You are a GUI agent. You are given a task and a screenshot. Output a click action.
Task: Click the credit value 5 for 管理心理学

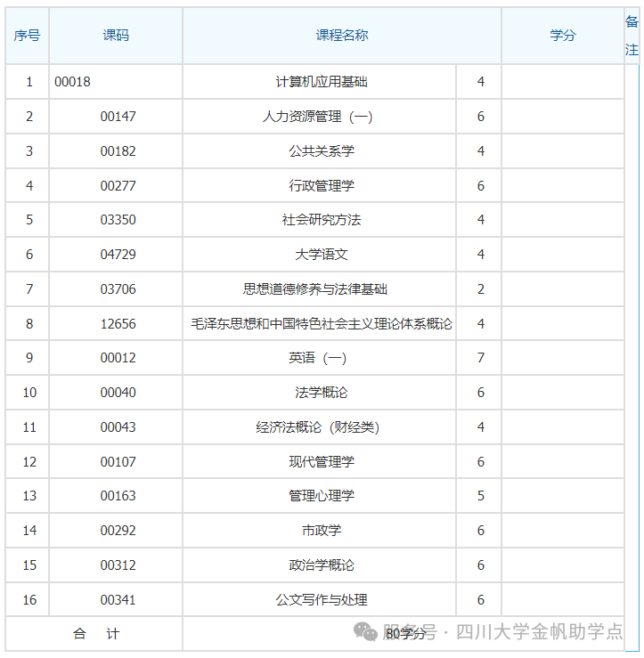[481, 496]
